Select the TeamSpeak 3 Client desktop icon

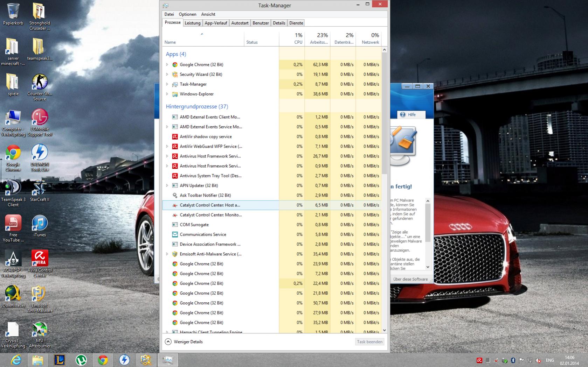[13, 193]
